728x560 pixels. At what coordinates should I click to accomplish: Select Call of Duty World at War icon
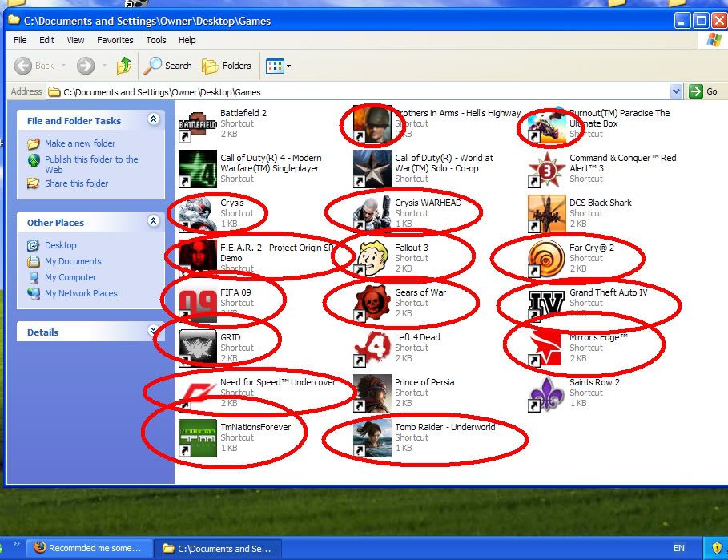coord(372,168)
